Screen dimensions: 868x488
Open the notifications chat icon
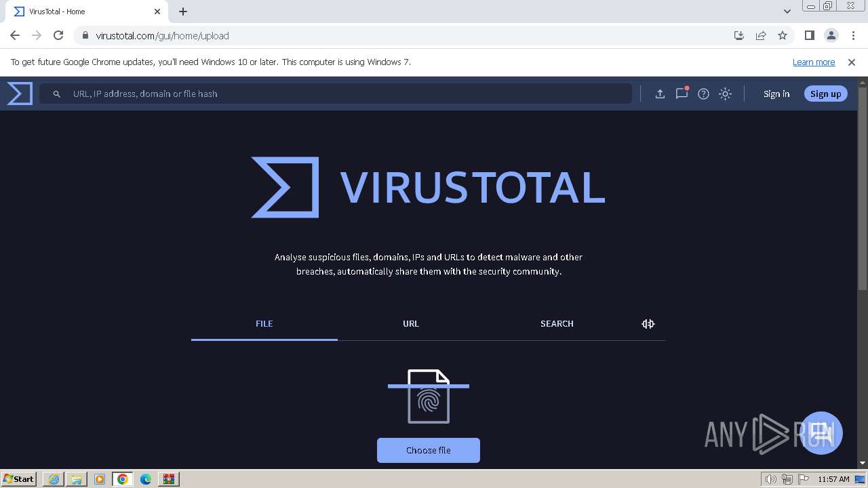[x=682, y=94]
